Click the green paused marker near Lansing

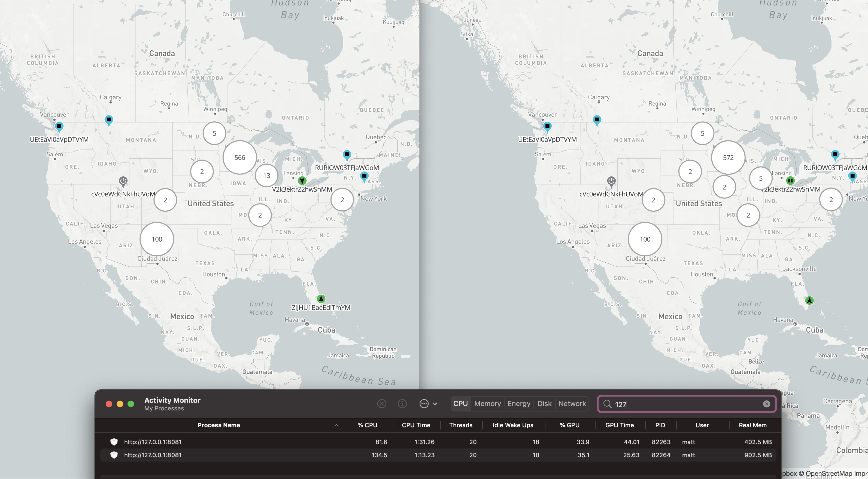click(790, 181)
